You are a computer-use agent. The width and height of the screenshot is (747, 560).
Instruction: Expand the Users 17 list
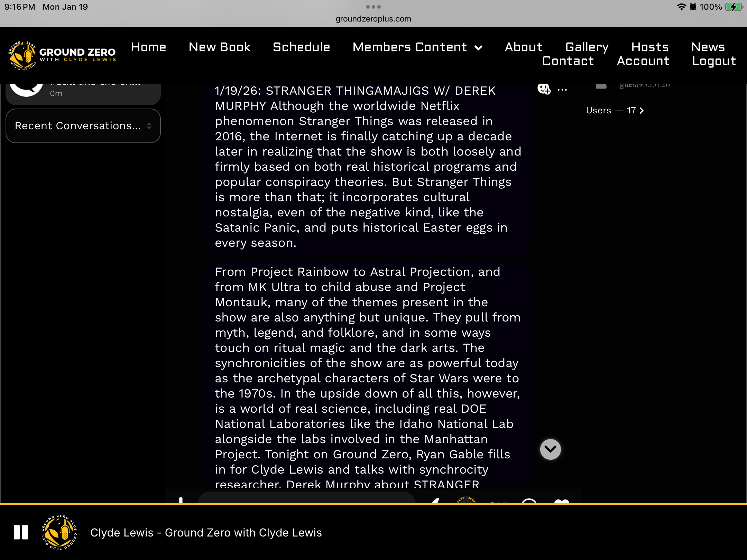[x=615, y=111]
